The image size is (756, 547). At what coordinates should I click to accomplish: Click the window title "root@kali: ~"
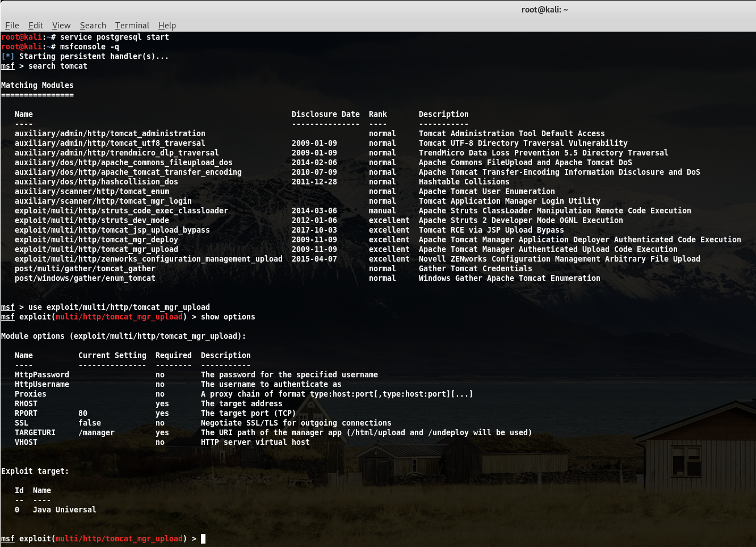tap(545, 10)
